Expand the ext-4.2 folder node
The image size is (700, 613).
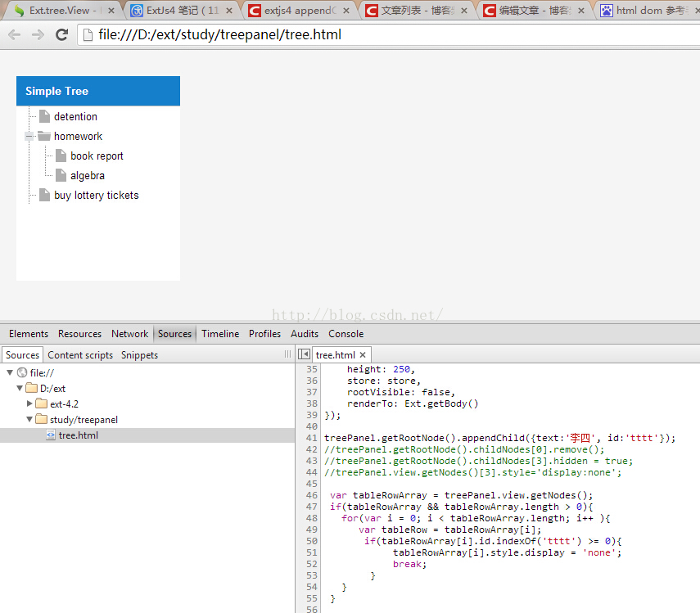(29, 403)
